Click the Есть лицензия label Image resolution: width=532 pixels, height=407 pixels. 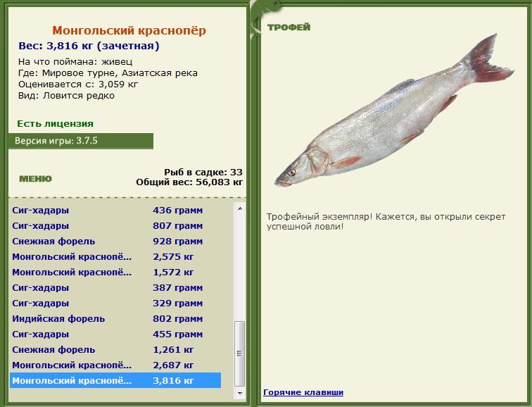[56, 123]
